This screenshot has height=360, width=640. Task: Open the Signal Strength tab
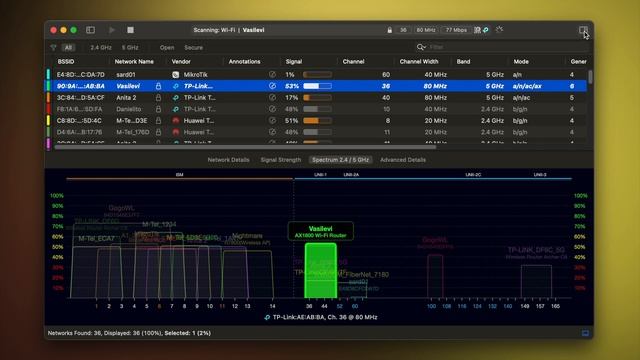pyautogui.click(x=280, y=160)
